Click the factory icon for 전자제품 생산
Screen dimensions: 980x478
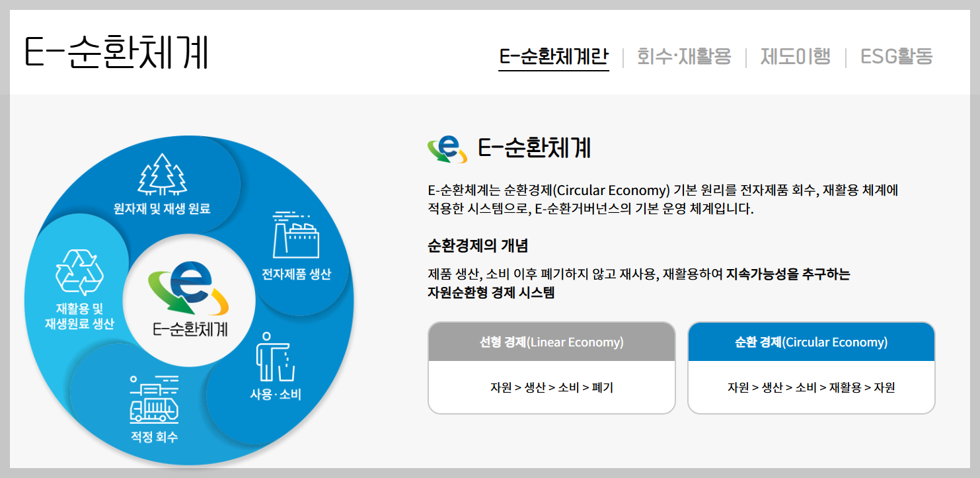(x=295, y=235)
